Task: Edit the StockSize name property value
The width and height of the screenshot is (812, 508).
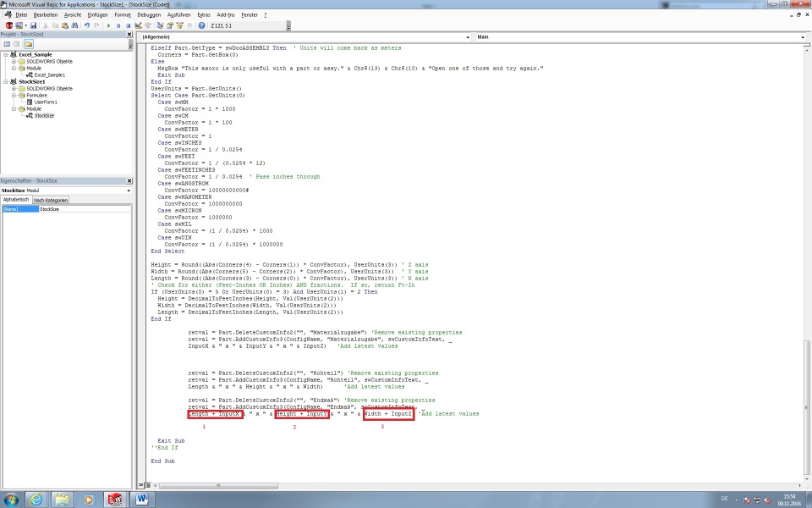Action: click(x=85, y=209)
